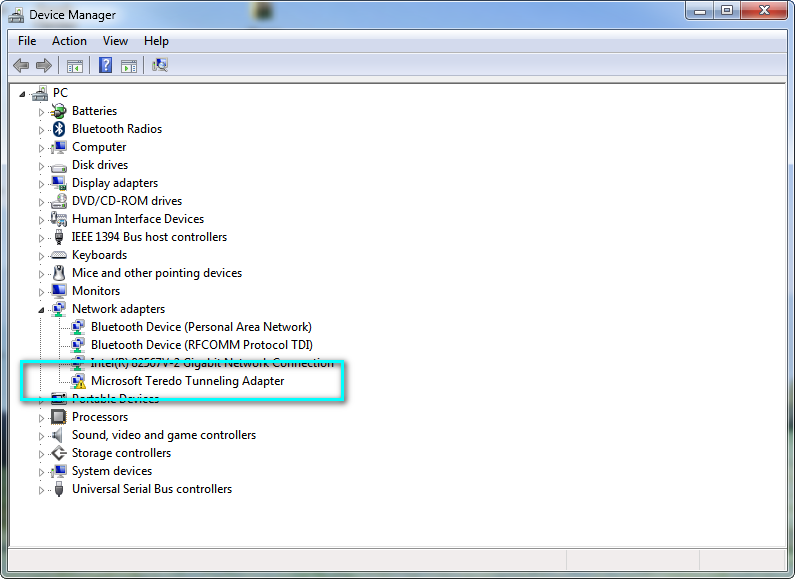Select Bluetooth Device (RFCOMM Protocol TDI)
This screenshot has height=579, width=795.
(x=202, y=345)
